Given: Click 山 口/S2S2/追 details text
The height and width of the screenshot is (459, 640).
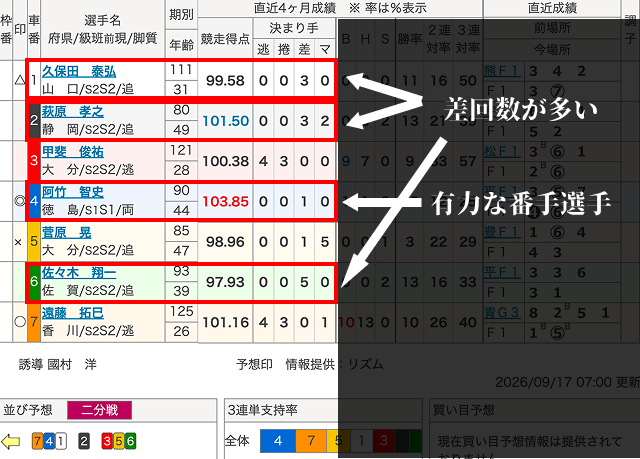Looking at the screenshot, I should (x=88, y=89).
